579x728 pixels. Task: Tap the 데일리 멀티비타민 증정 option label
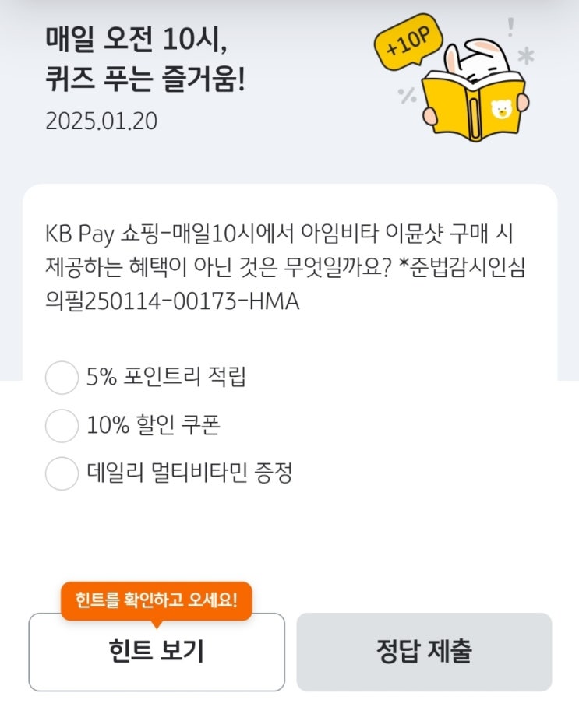(189, 473)
